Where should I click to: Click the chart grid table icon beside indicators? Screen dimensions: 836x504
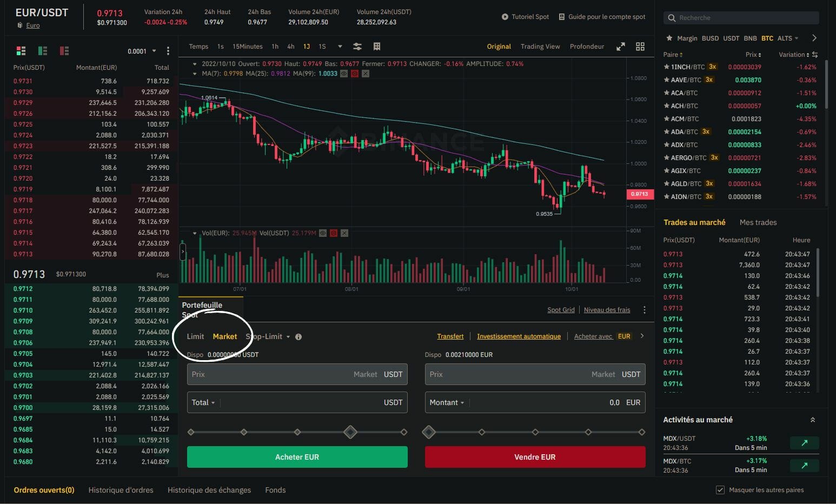coord(377,47)
